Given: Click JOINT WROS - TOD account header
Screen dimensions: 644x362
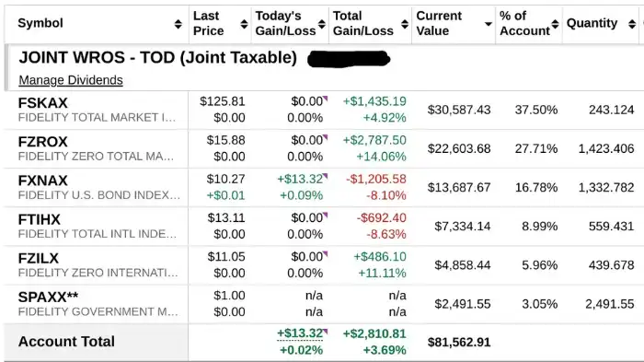Looking at the screenshot, I should click(157, 58).
